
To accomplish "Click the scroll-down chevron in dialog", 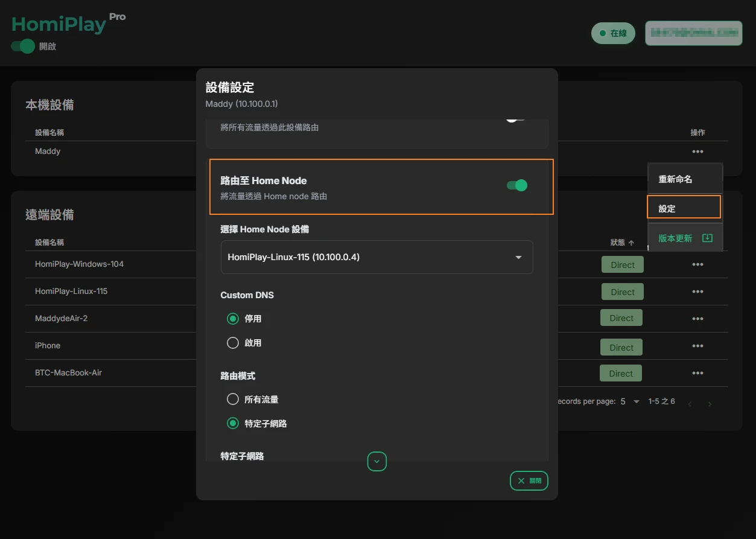I will 377,462.
